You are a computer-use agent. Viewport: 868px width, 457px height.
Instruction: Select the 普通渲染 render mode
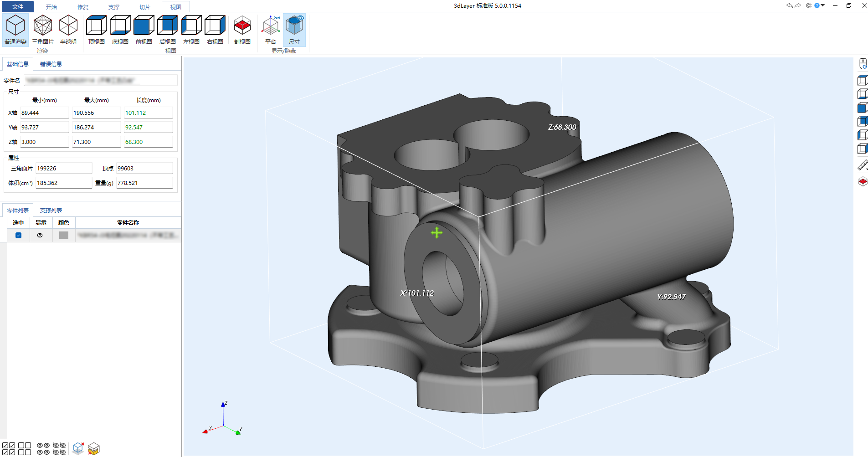tap(15, 30)
